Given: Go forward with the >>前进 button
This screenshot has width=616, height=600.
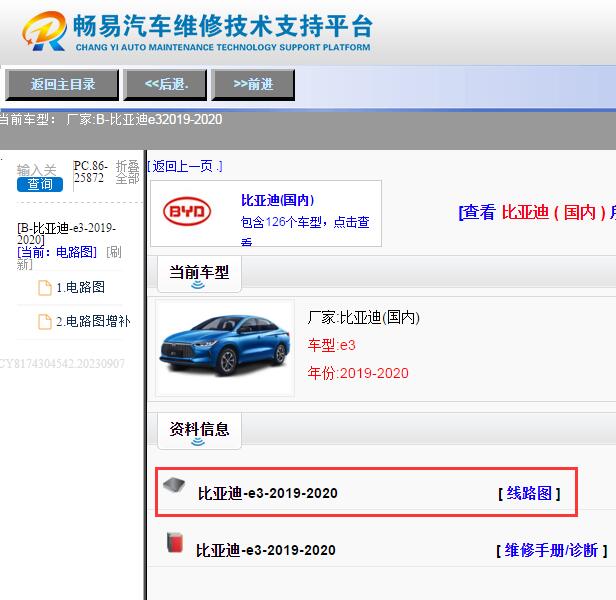Looking at the screenshot, I should (253, 84).
